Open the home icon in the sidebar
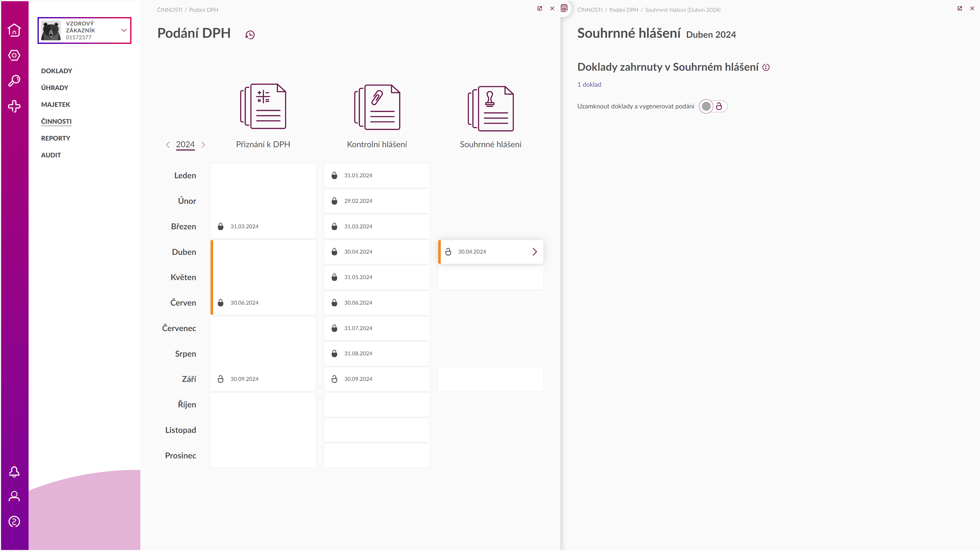This screenshot has height=551, width=980. (x=14, y=30)
